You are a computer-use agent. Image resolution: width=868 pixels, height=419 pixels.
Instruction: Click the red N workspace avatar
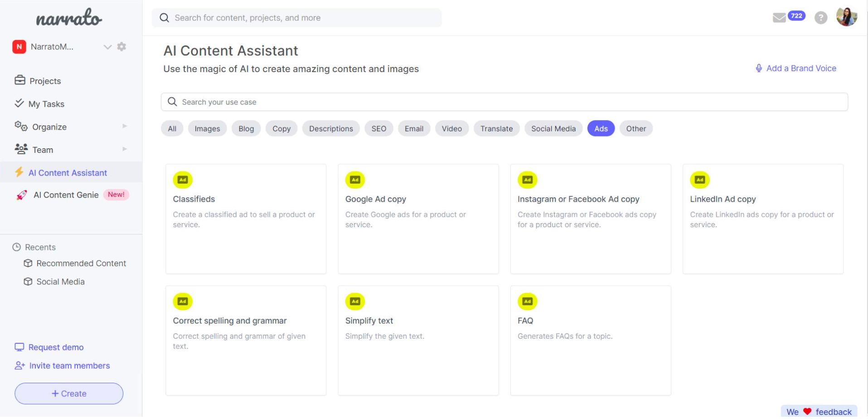click(19, 47)
